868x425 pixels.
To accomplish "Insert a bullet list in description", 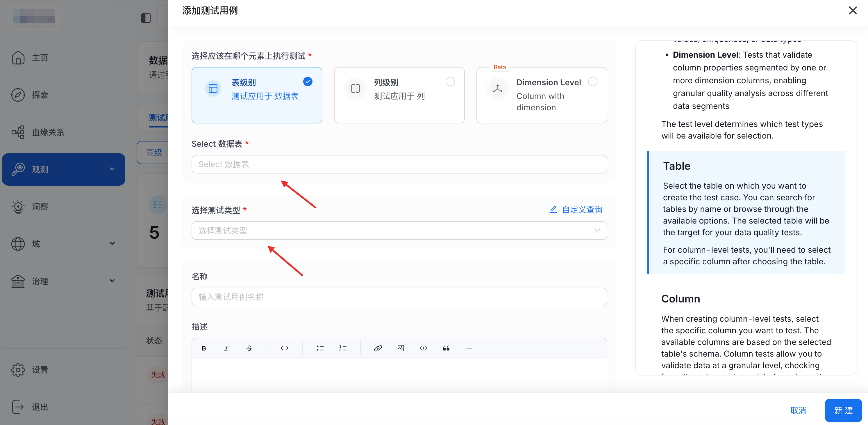I will pyautogui.click(x=320, y=348).
